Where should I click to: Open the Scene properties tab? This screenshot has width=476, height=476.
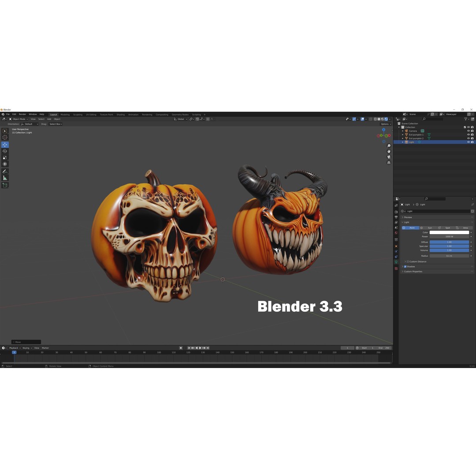click(x=396, y=227)
